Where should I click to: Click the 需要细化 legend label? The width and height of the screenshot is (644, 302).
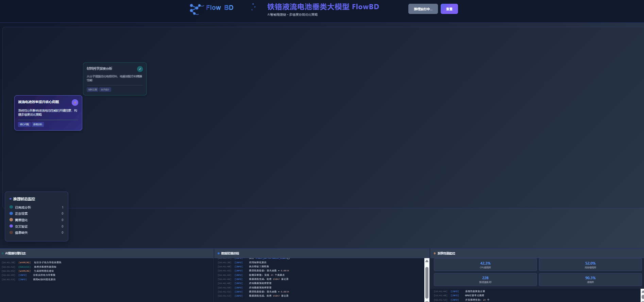pos(21,220)
